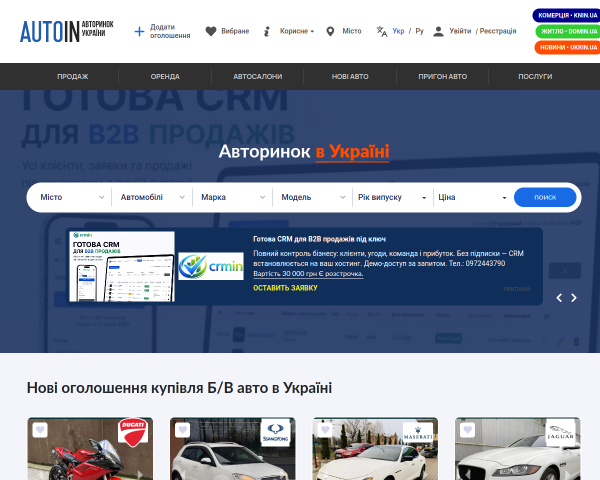This screenshot has height=480, width=600.
Task: Open the ПОСЛУГИ menu item
Action: (x=535, y=77)
